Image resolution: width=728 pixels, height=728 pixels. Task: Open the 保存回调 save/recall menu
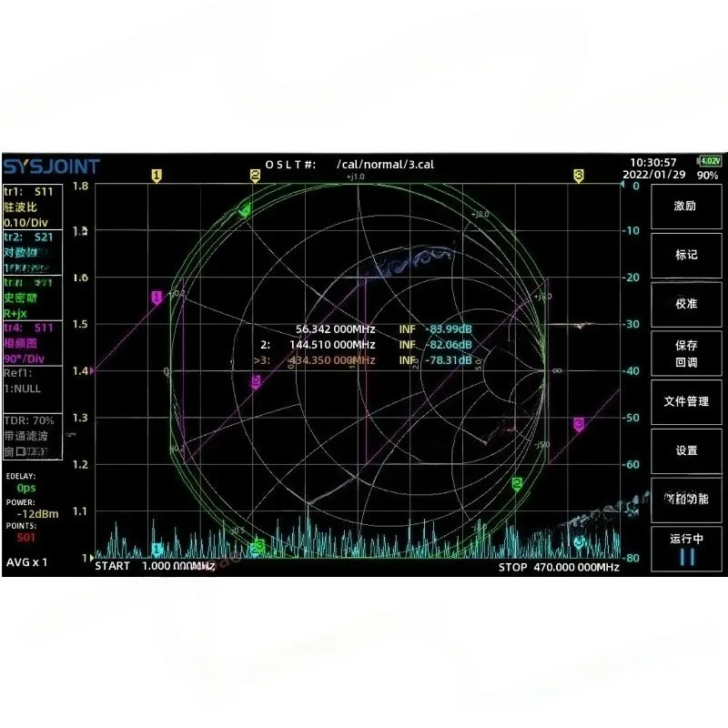tap(686, 353)
